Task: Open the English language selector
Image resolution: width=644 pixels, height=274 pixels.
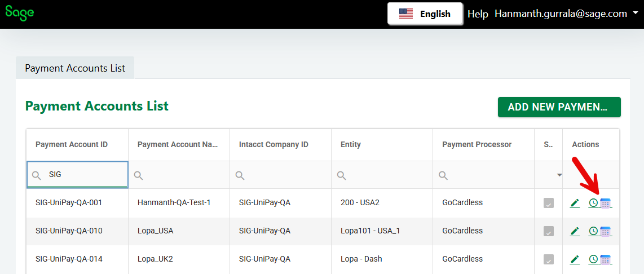Action: 425,14
